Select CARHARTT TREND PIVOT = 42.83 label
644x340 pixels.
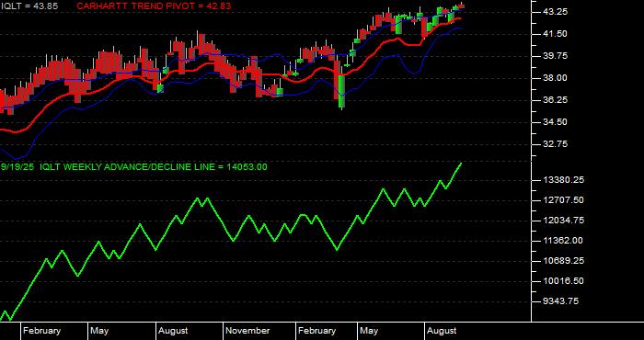(x=154, y=6)
